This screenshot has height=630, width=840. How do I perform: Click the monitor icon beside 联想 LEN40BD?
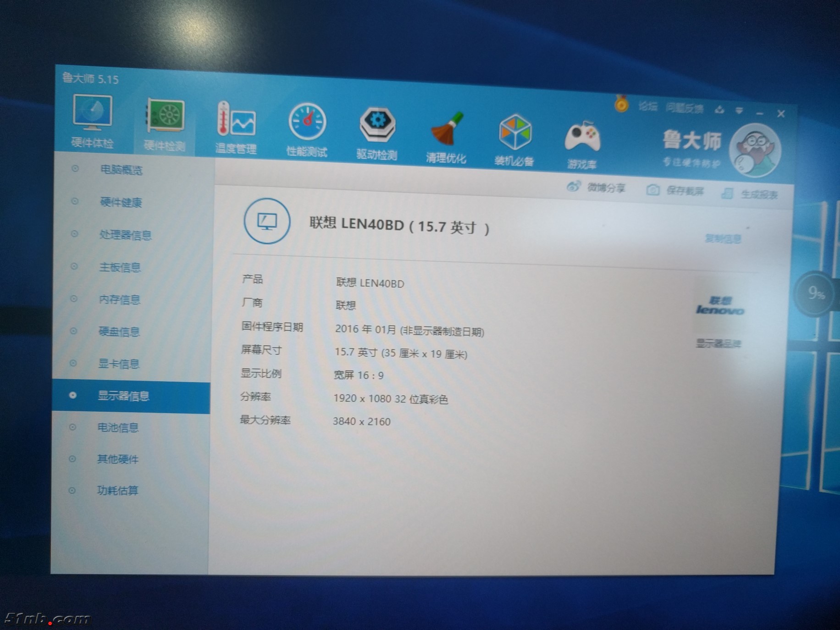point(267,221)
